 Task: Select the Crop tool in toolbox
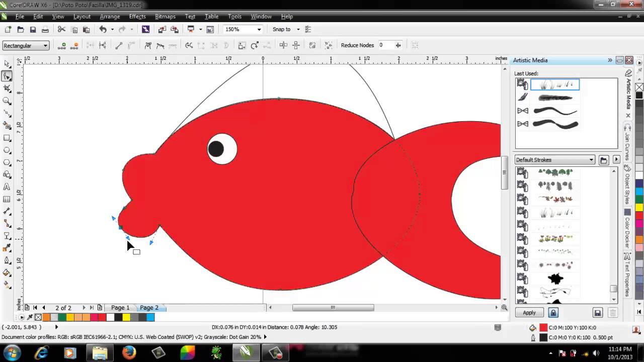(x=7, y=88)
